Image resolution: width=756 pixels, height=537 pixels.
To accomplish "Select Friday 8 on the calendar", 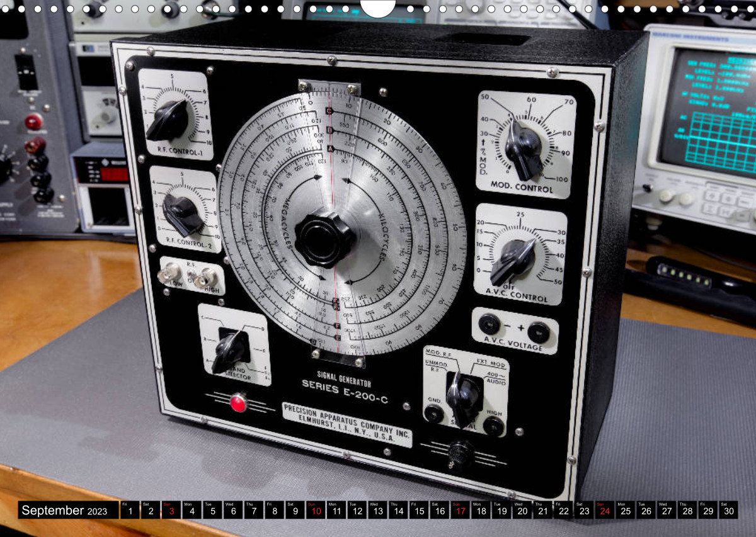I will pyautogui.click(x=275, y=511).
